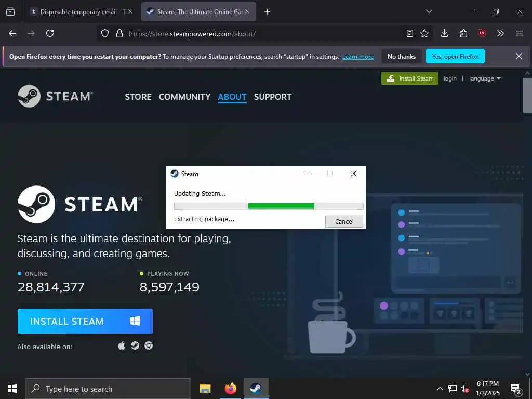Select the Steam, The Ultimate Online Game tab
This screenshot has height=399, width=532.
click(198, 11)
